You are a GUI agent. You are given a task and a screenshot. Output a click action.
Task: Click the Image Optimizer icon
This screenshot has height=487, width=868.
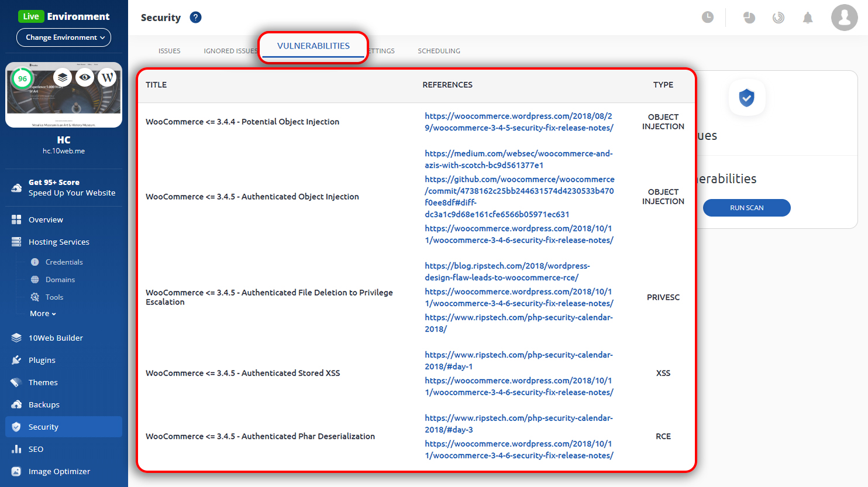[x=16, y=471]
